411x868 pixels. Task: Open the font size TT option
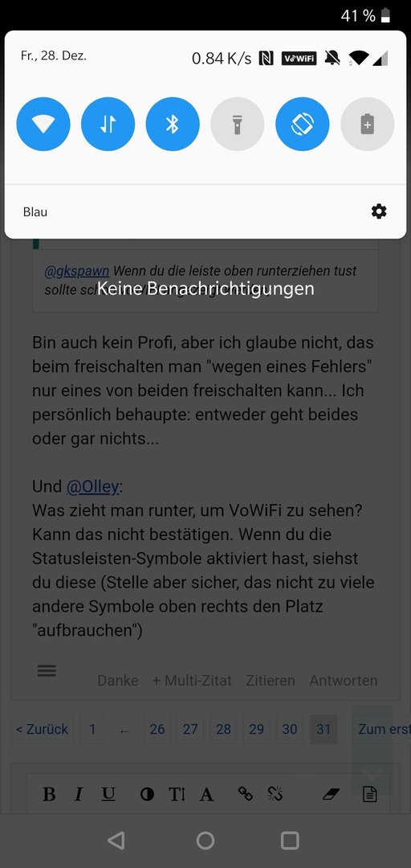pos(177,794)
